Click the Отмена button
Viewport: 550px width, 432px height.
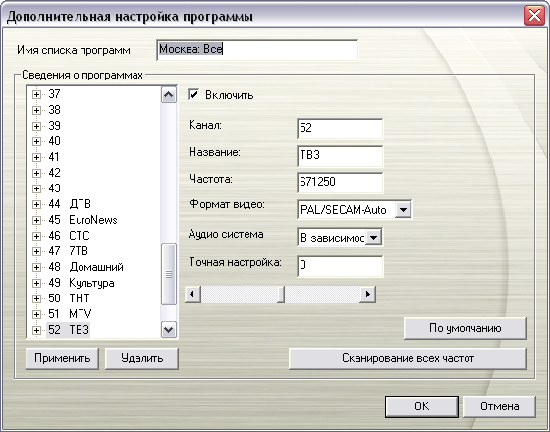(x=499, y=406)
